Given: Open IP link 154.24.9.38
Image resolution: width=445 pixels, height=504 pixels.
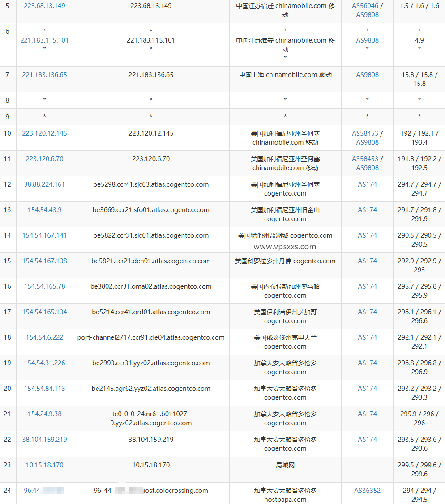Looking at the screenshot, I should coord(44,414).
